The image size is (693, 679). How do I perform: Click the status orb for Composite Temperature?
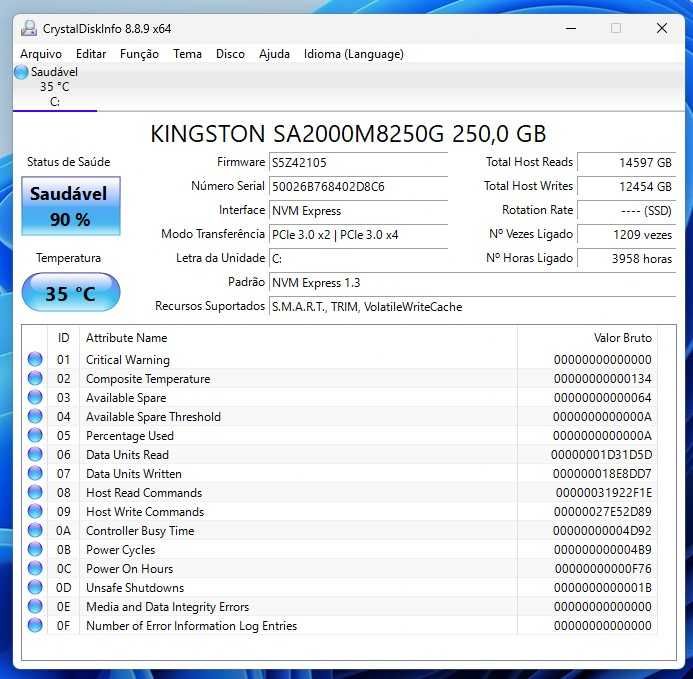pos(35,378)
